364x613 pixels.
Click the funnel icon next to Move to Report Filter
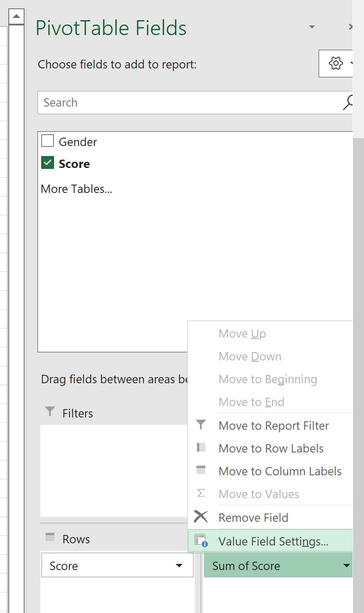[x=201, y=425]
